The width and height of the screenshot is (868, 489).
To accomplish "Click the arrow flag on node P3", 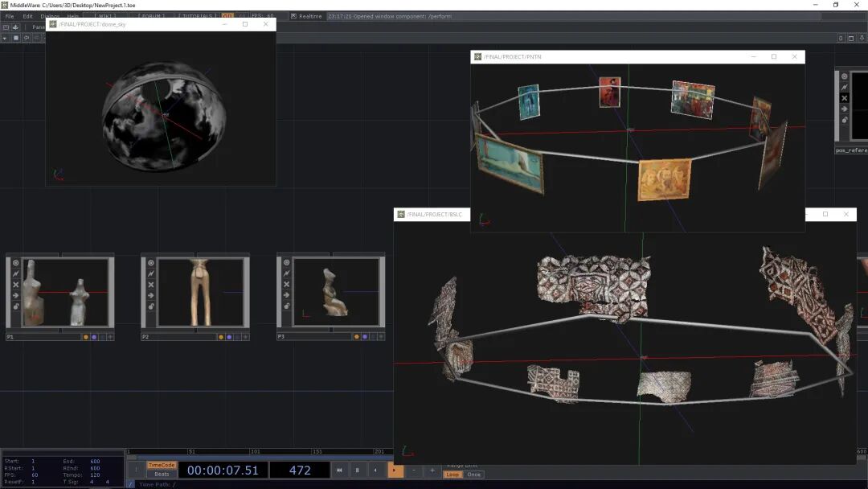I will [x=286, y=295].
